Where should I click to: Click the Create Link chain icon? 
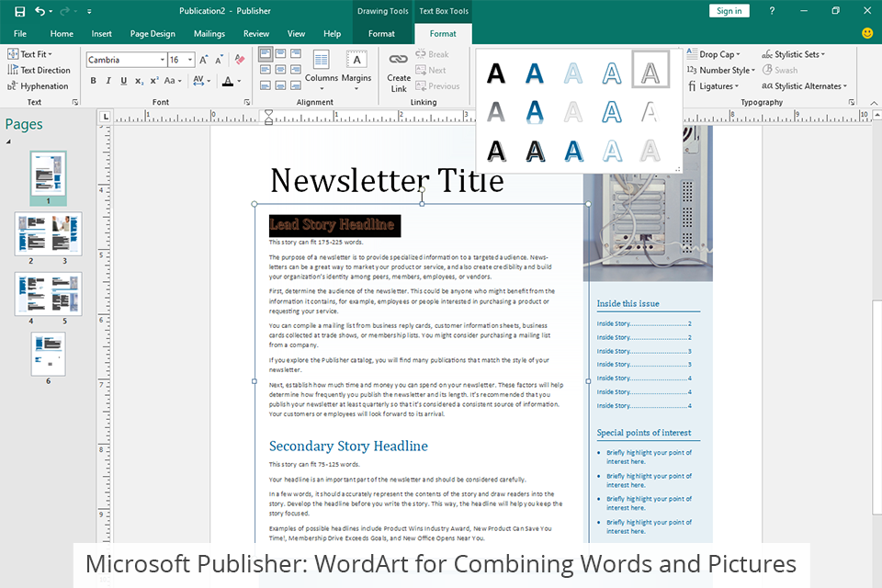point(398,59)
